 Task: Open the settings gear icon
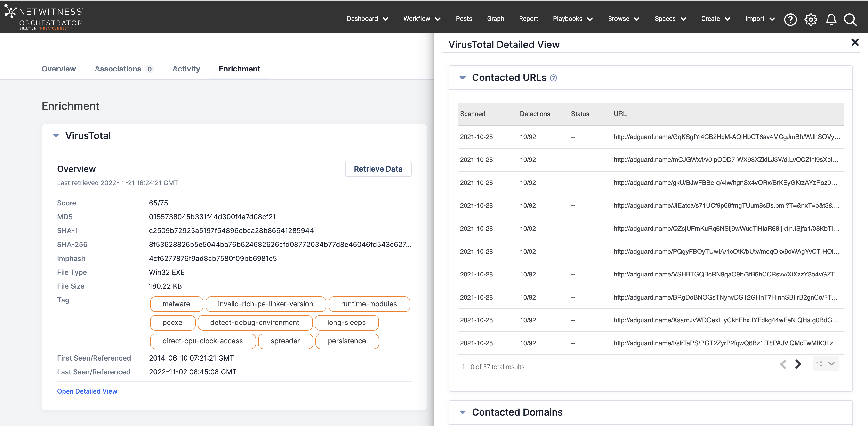click(811, 19)
